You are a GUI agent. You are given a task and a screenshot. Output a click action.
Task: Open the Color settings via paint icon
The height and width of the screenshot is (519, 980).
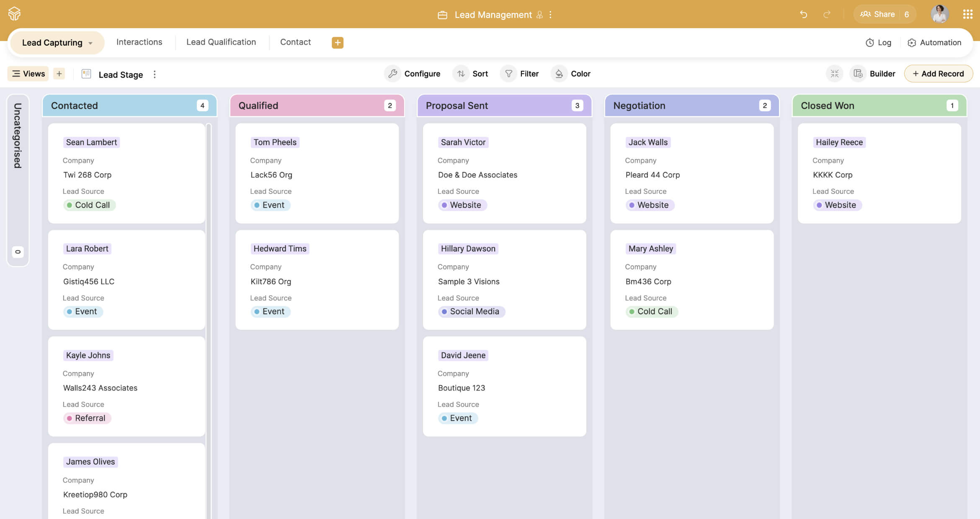coord(559,73)
